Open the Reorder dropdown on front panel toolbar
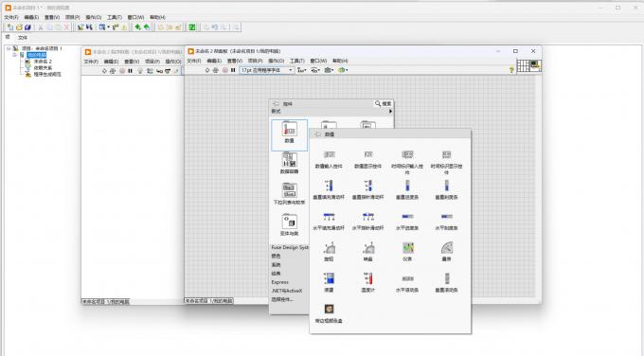Screen dimensions: 644x356 [x=343, y=70]
